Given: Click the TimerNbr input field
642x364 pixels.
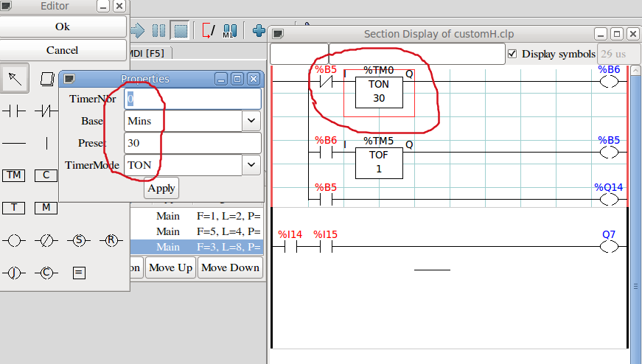Looking at the screenshot, I should click(x=192, y=99).
